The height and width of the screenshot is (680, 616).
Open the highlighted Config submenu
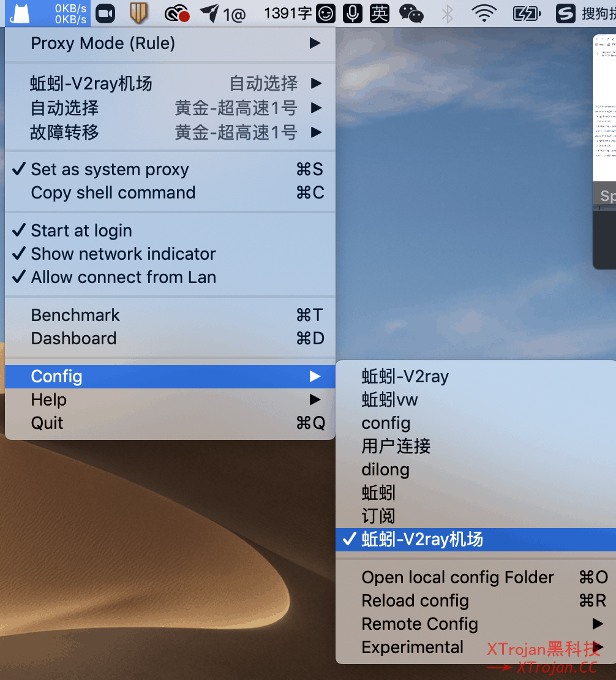170,376
